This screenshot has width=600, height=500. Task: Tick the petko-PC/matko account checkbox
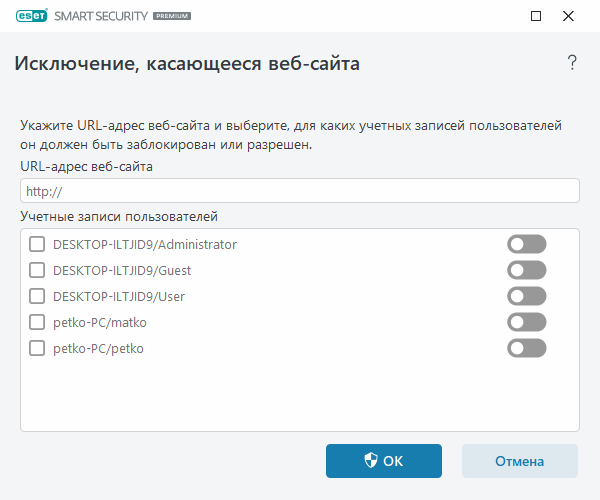point(37,322)
